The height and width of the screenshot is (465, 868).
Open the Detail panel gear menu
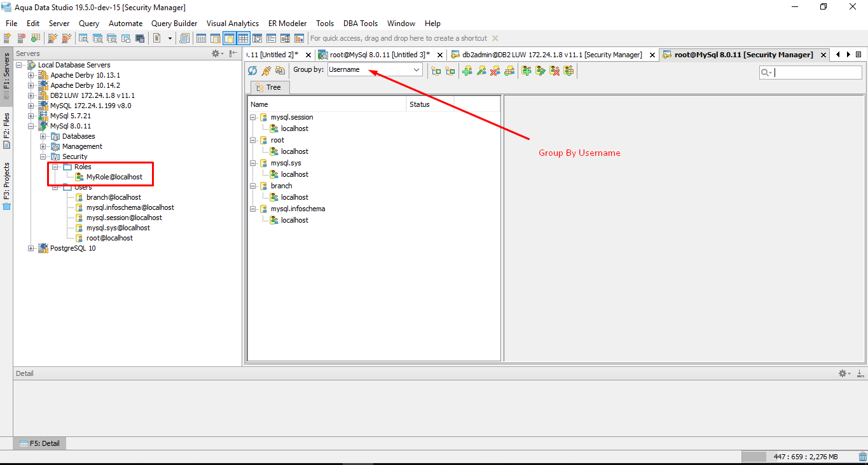(844, 373)
